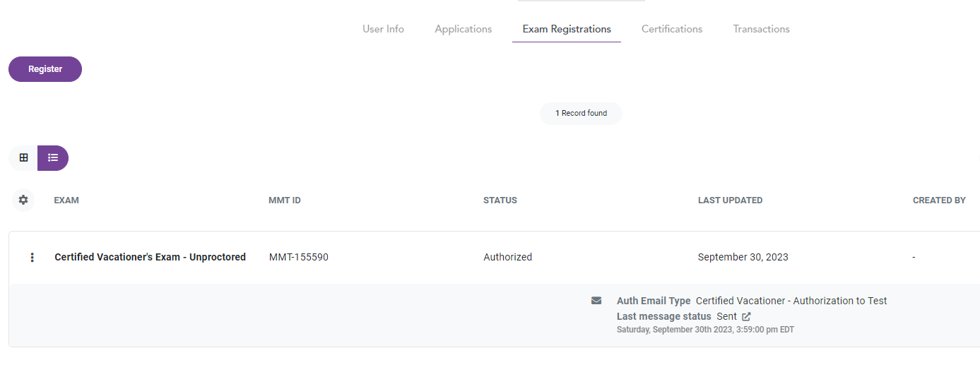980x372 pixels.
Task: Sort by the EXAM column header
Action: pos(66,200)
